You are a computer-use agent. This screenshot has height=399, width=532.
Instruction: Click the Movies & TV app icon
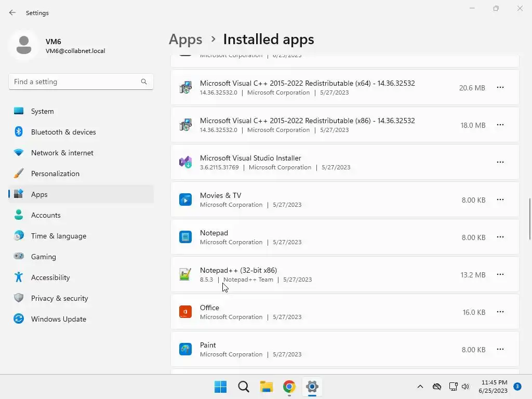[185, 199]
